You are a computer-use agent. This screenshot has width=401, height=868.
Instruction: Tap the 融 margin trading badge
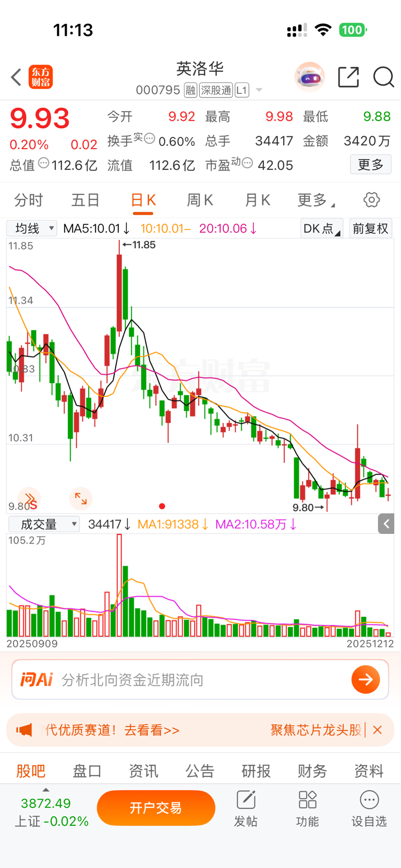pyautogui.click(x=190, y=90)
